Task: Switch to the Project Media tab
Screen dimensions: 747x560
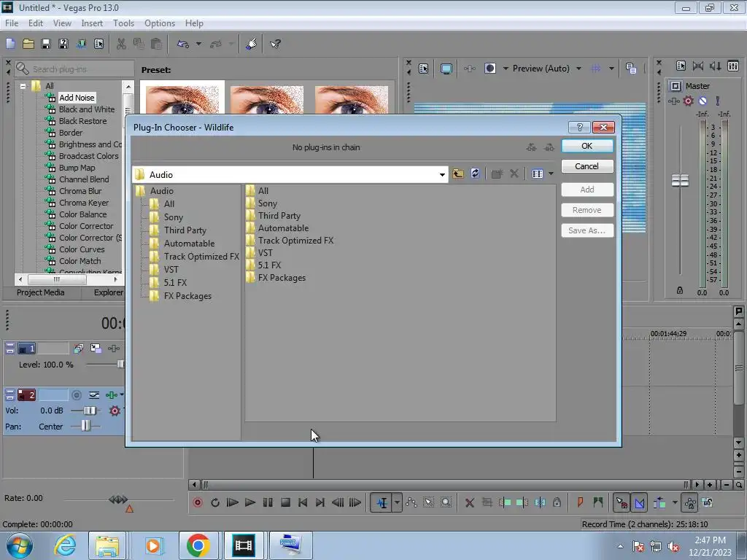Action: [x=41, y=292]
